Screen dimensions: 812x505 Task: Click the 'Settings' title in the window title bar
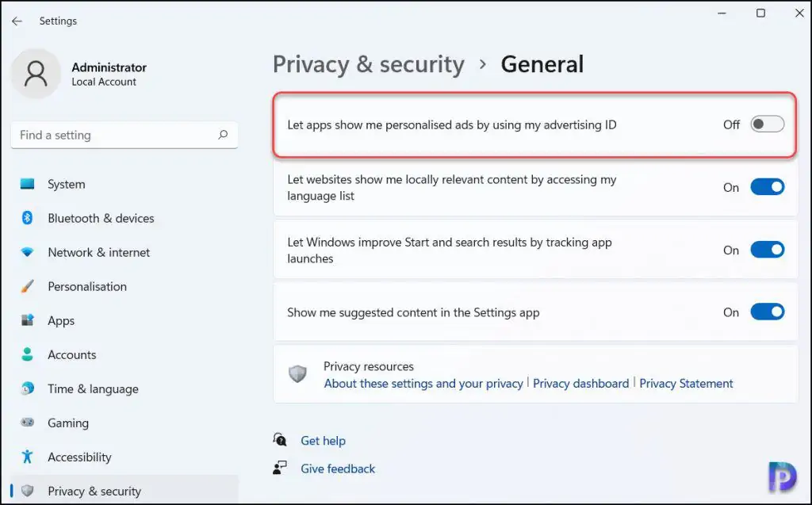point(58,21)
